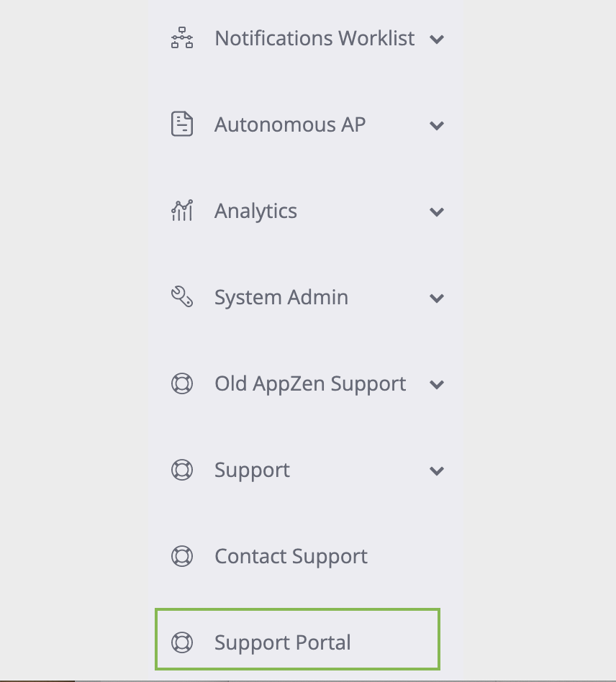
Task: Expand the Analytics chevron arrow
Action: tap(437, 212)
